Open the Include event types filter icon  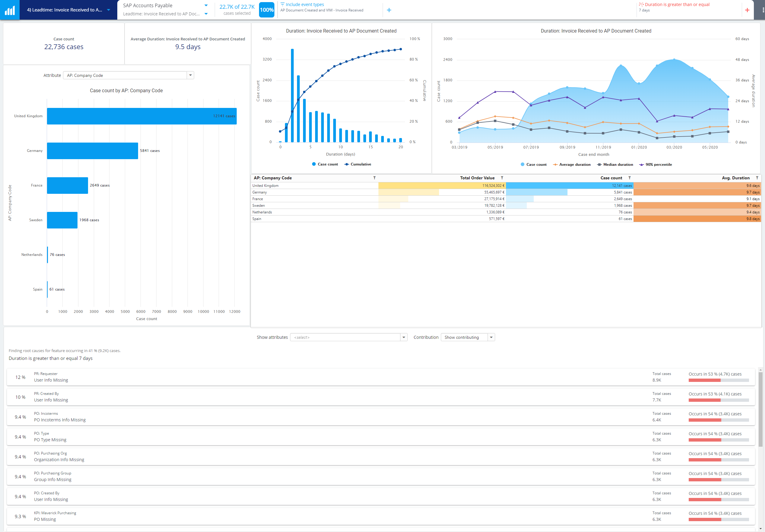tap(282, 4)
